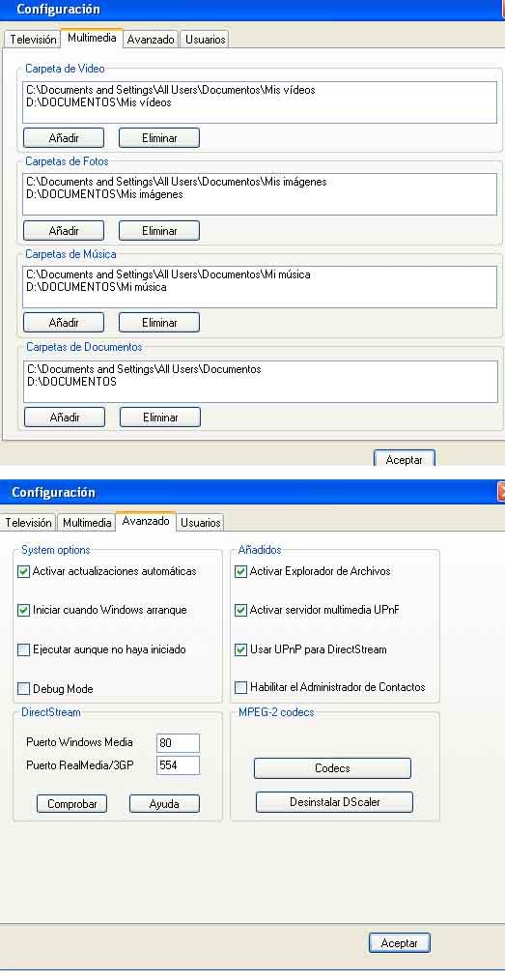Click Puerto Windows Media input field
This screenshot has height=980, width=505.
click(178, 743)
